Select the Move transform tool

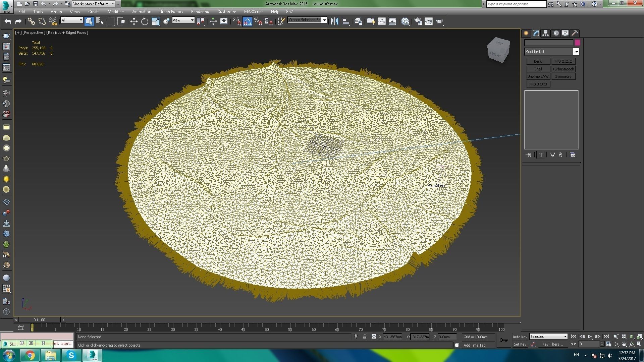(x=134, y=21)
